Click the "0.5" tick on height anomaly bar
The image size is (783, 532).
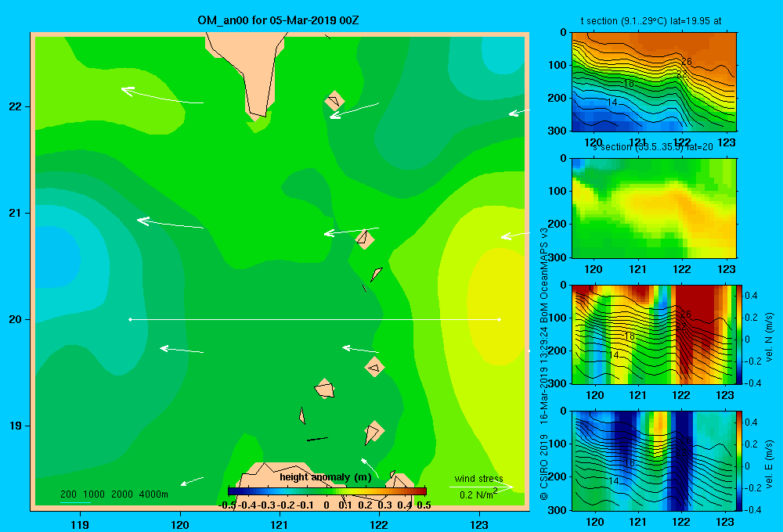[424, 505]
